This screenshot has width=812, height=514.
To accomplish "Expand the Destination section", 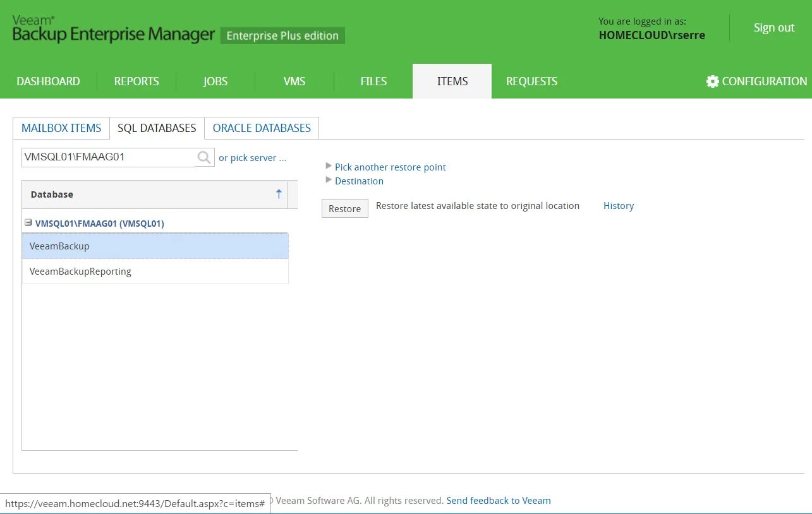I will (329, 180).
